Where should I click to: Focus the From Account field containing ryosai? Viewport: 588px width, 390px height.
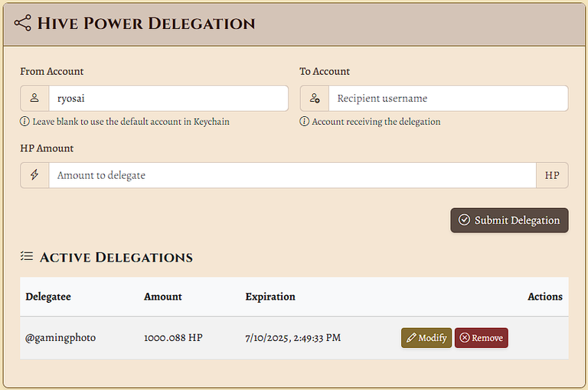click(x=168, y=98)
